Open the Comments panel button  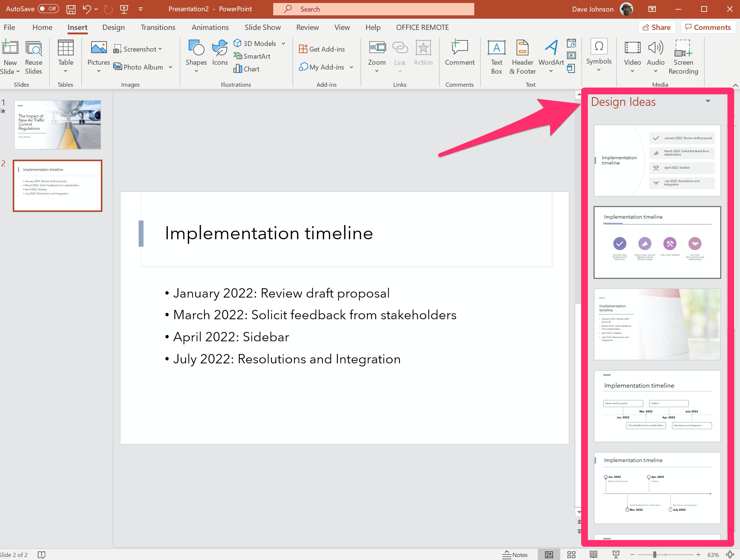click(706, 27)
